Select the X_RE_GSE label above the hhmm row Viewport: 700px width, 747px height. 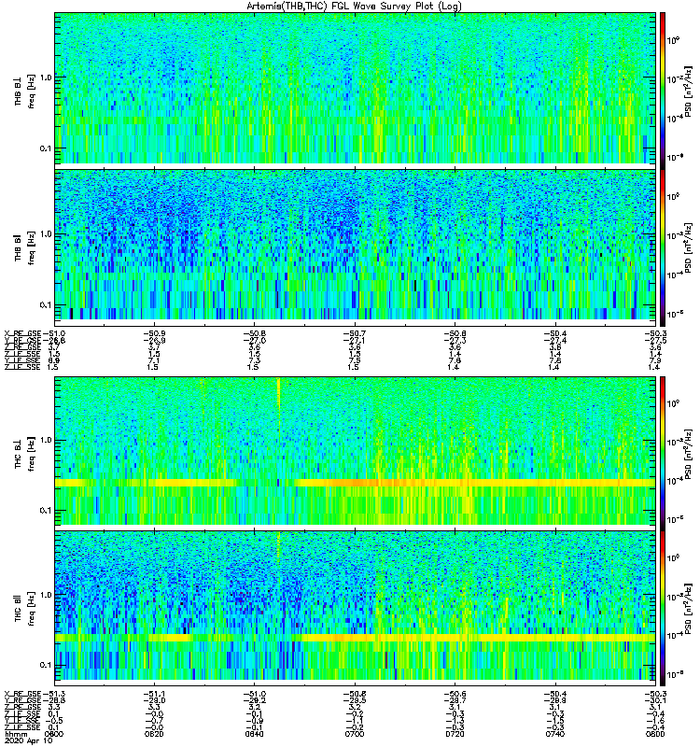click(x=22, y=694)
